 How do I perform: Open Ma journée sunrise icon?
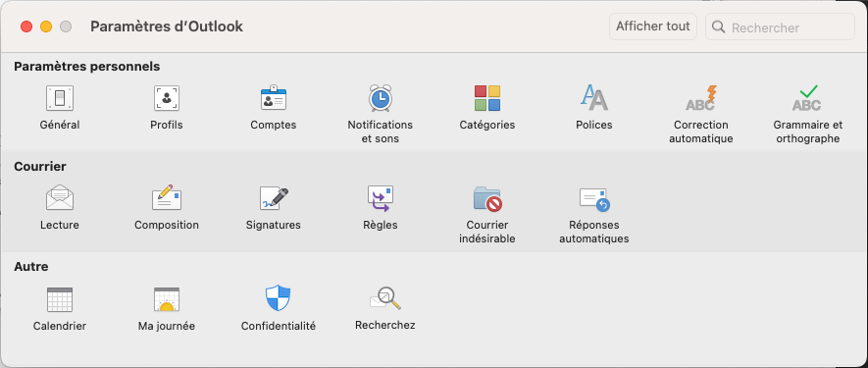pos(166,299)
